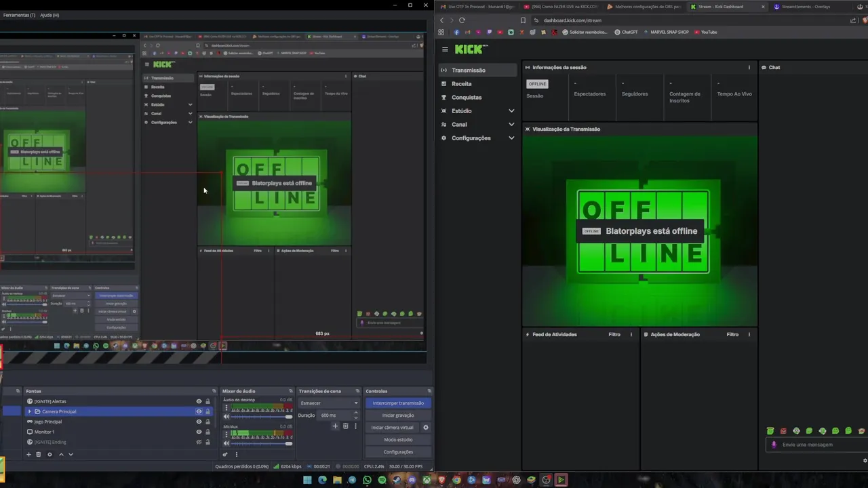Move selected source up in Fontes
The width and height of the screenshot is (868, 488).
click(61, 454)
